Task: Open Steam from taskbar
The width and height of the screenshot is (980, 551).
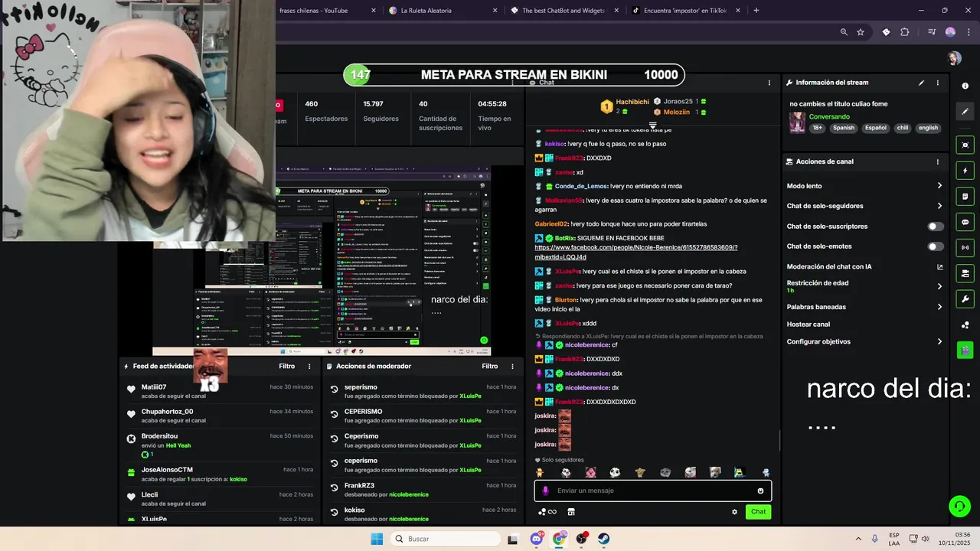Action: coord(604,539)
